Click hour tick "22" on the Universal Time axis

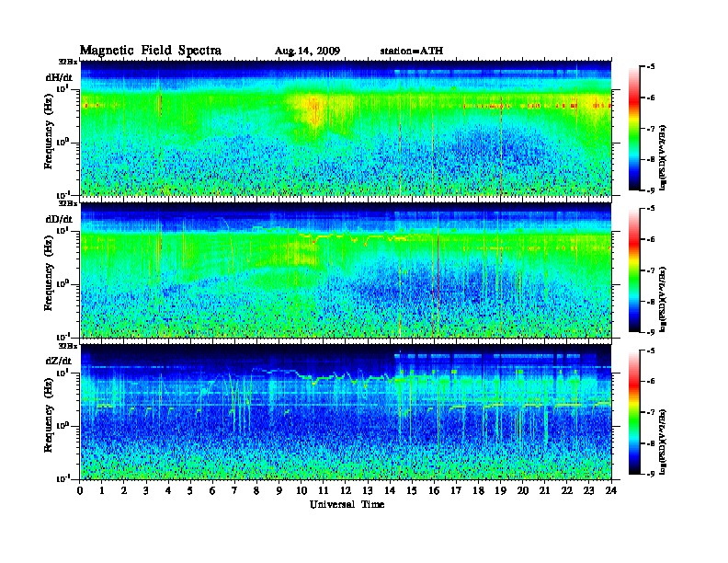tap(567, 490)
